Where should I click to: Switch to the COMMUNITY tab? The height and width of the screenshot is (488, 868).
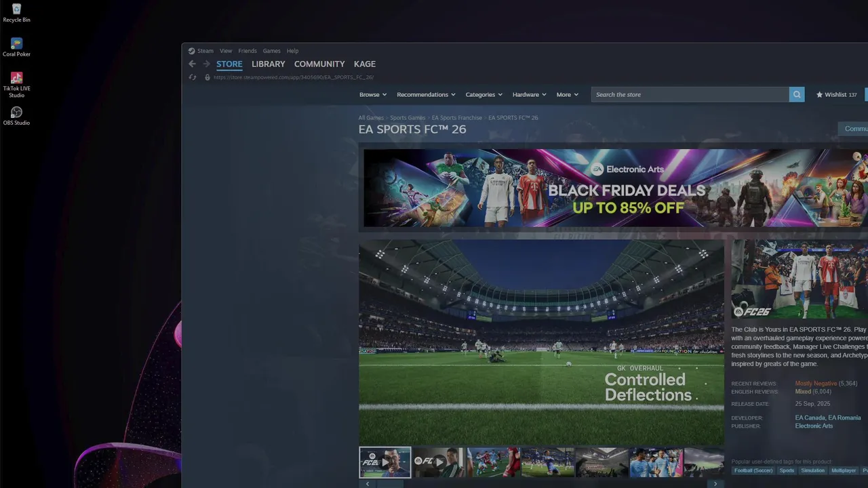click(x=319, y=64)
